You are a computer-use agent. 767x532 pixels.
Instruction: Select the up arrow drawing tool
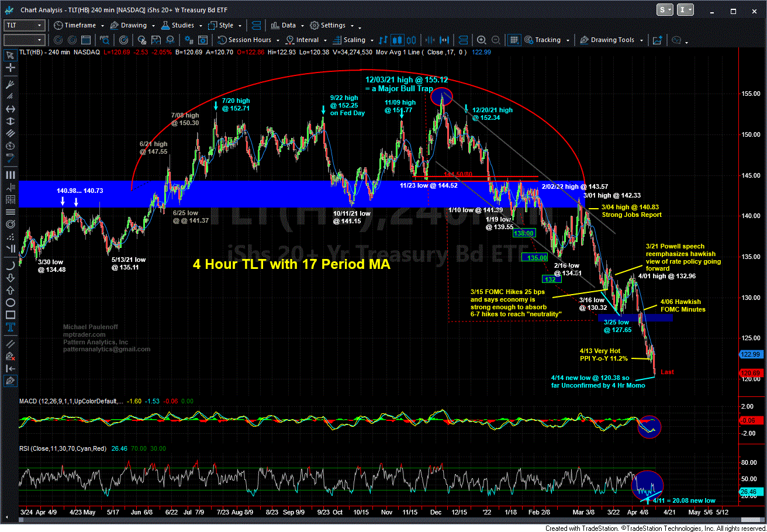click(x=10, y=291)
